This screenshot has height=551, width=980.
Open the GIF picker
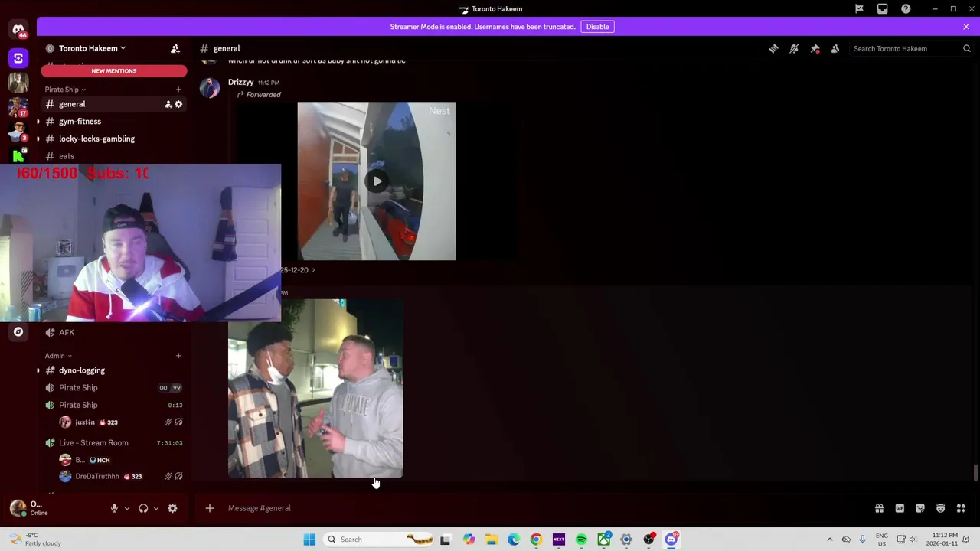pyautogui.click(x=900, y=508)
